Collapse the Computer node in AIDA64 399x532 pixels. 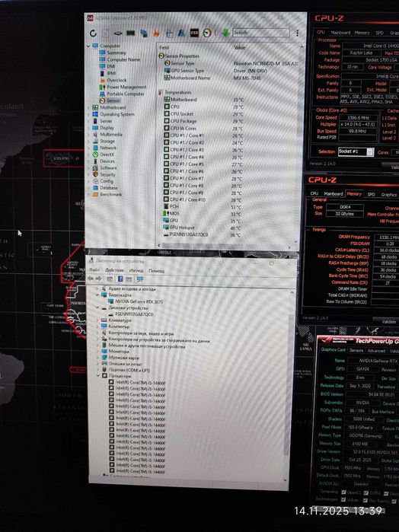(88, 46)
